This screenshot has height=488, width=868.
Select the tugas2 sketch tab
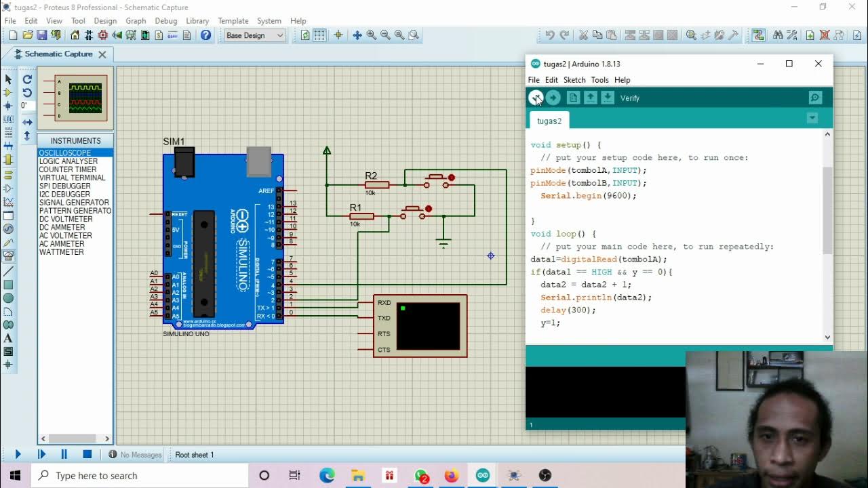(x=549, y=121)
